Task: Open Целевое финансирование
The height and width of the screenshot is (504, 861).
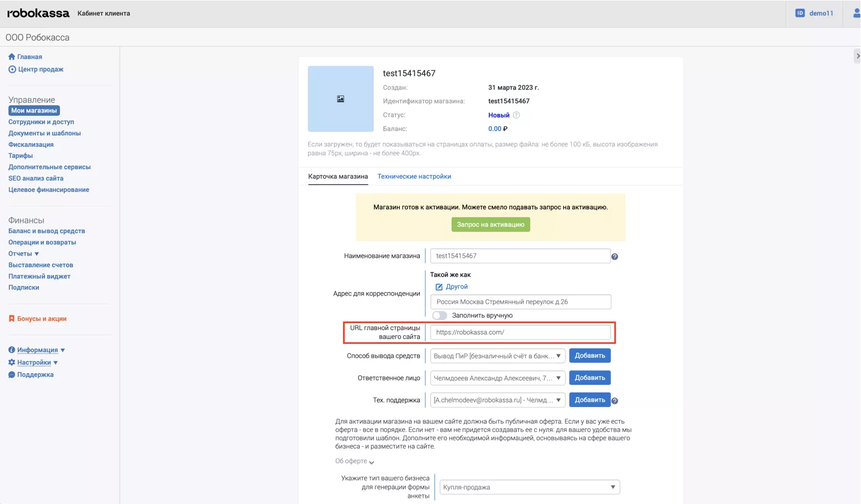Action: (x=49, y=190)
